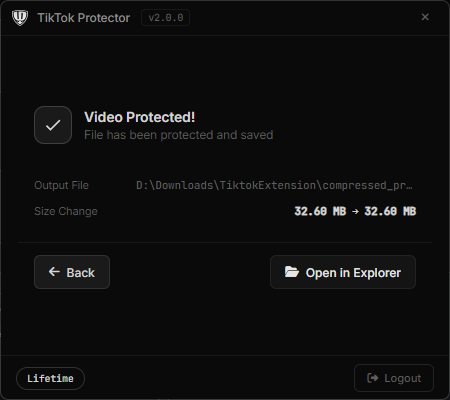Close the TikTok Protector window
Image resolution: width=450 pixels, height=400 pixels.
[x=425, y=17]
